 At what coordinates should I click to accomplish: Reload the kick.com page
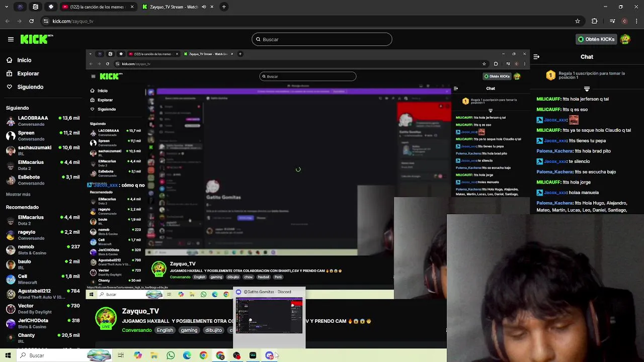31,21
